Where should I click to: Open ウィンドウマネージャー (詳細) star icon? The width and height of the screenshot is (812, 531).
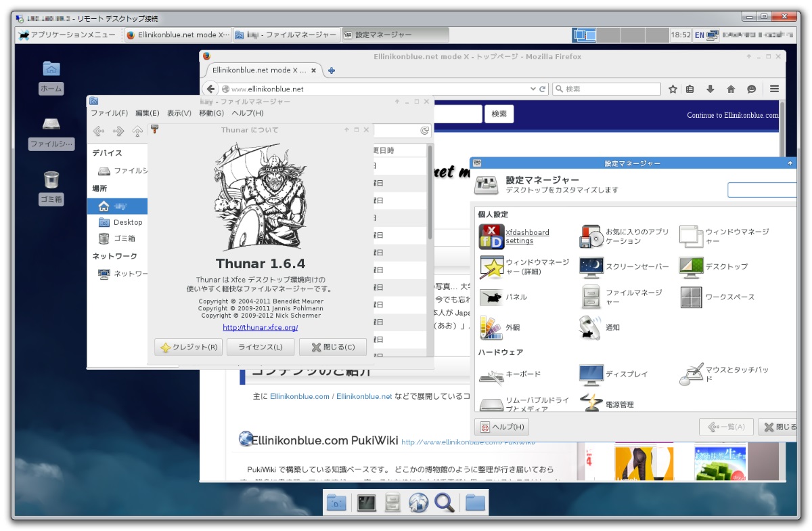coord(491,267)
